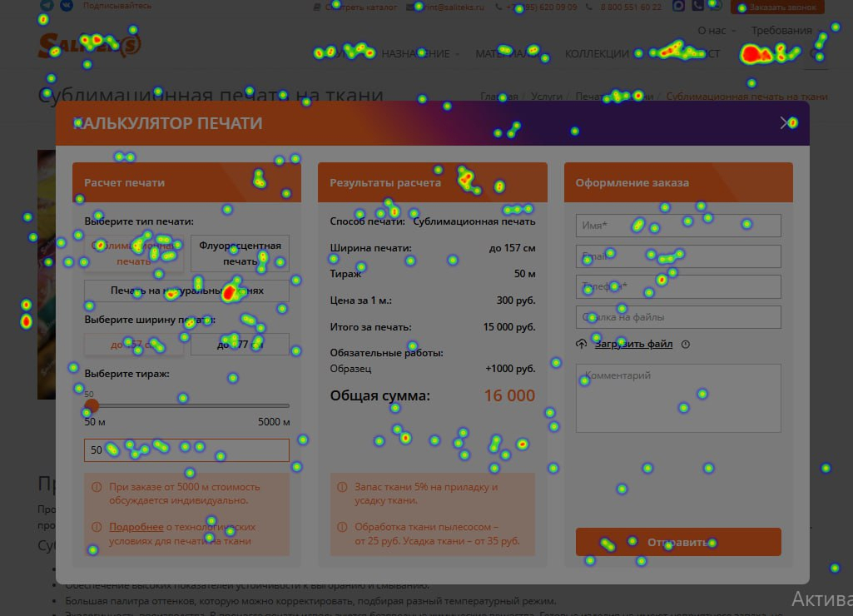Click the info icon beside 'Запас ткани 5%'
The image size is (853, 616).
342,487
